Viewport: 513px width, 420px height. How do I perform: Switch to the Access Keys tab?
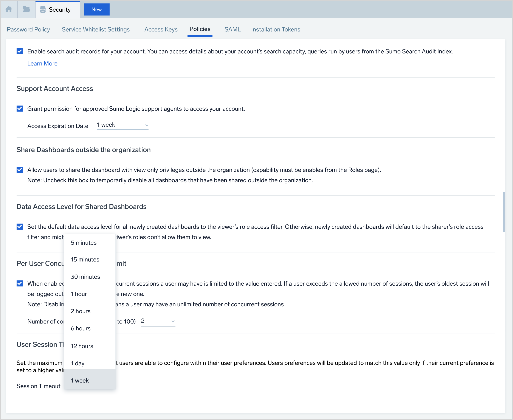pos(161,29)
